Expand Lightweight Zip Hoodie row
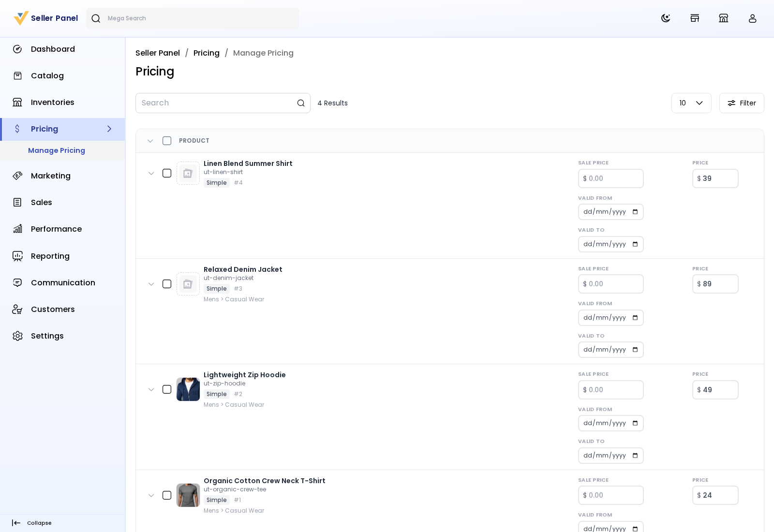774x532 pixels. tap(151, 390)
